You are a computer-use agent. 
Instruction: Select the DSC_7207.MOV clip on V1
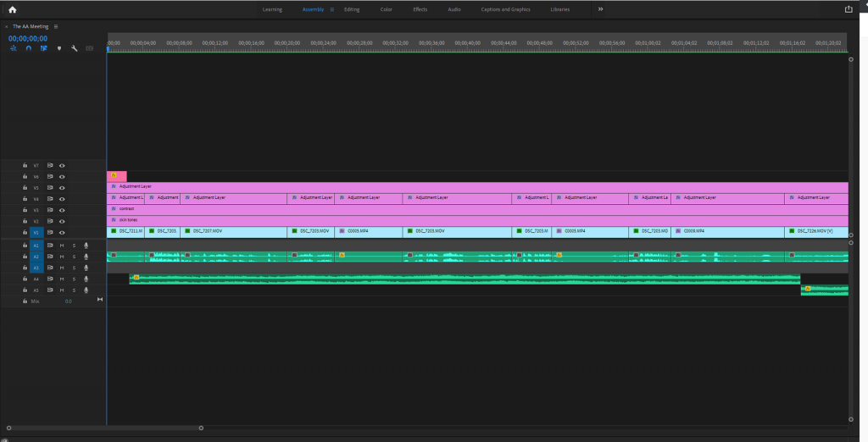233,231
